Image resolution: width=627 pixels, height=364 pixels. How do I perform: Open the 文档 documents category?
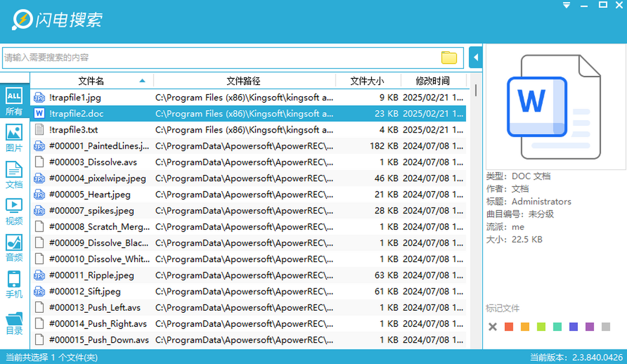14,174
